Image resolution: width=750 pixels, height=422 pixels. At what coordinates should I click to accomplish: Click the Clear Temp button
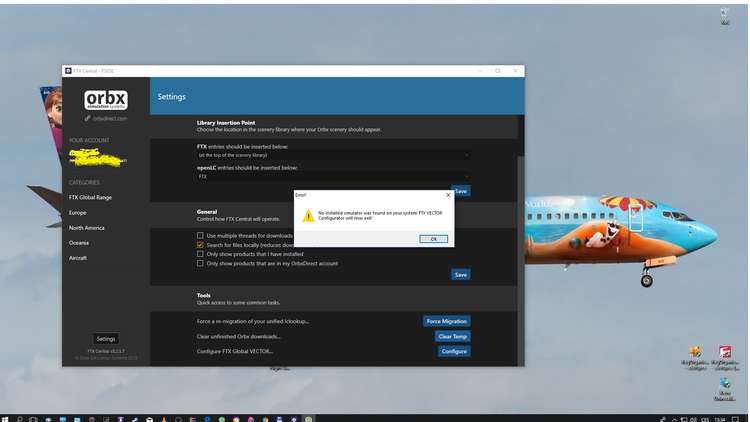coord(452,336)
